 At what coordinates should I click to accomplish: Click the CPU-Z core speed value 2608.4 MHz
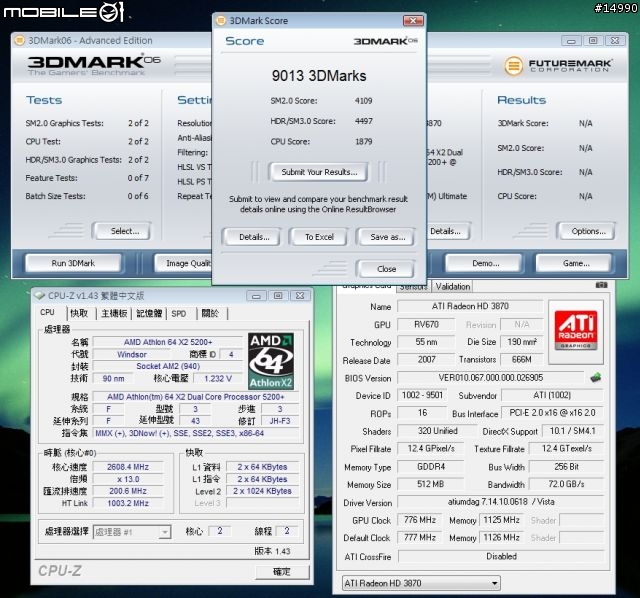tap(128, 467)
